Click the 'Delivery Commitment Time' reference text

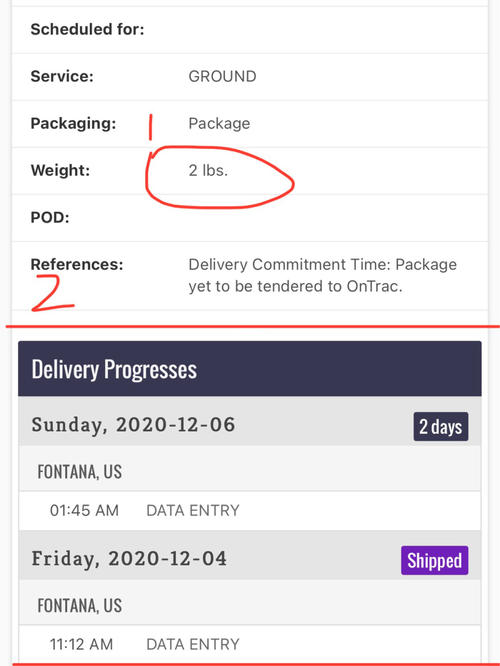322,275
